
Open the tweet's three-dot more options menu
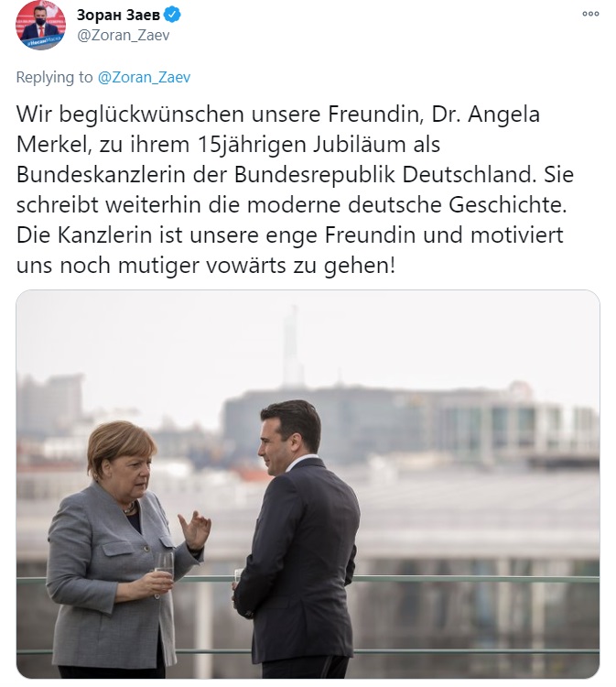pyautogui.click(x=590, y=14)
